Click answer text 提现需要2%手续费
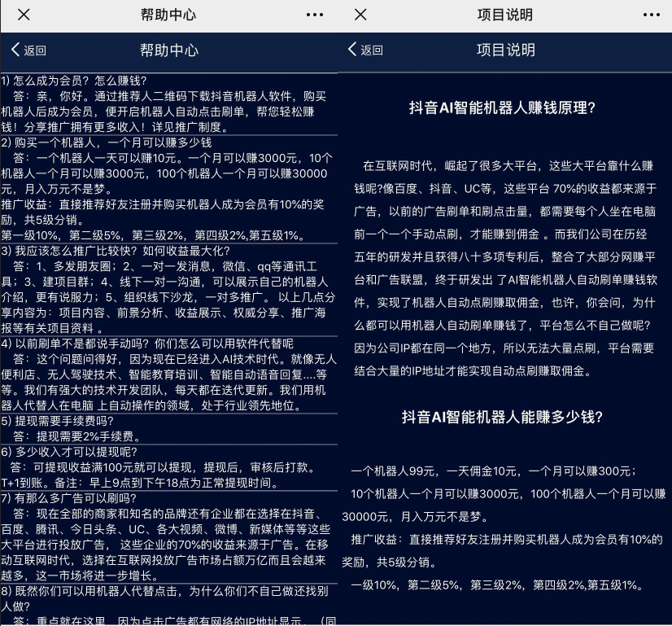672x626 pixels. click(77, 436)
